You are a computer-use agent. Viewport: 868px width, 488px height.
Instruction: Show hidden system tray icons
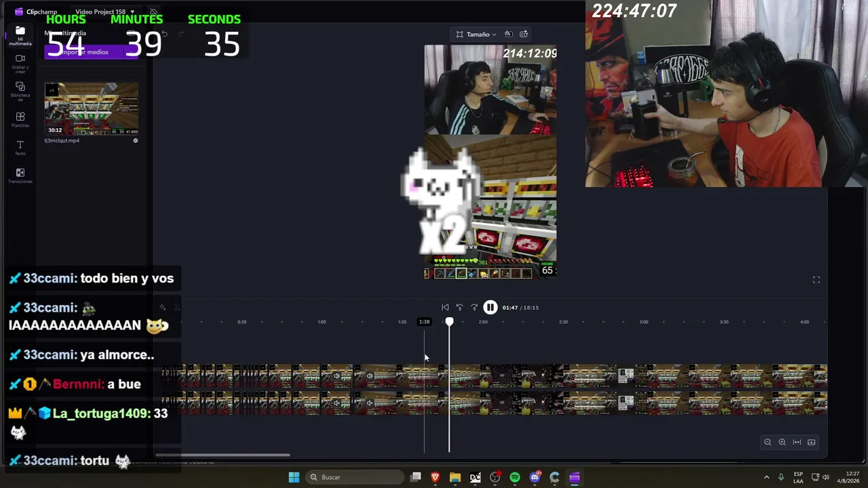pos(766,477)
